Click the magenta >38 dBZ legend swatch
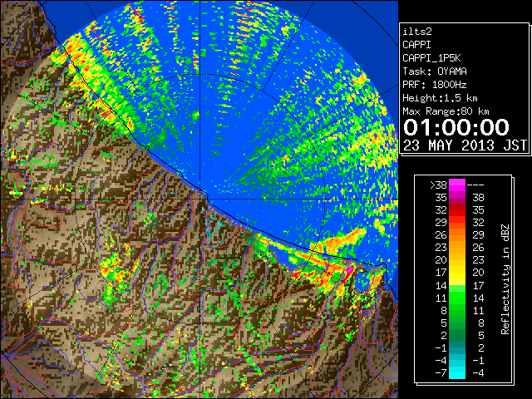The image size is (532, 399). pyautogui.click(x=457, y=185)
